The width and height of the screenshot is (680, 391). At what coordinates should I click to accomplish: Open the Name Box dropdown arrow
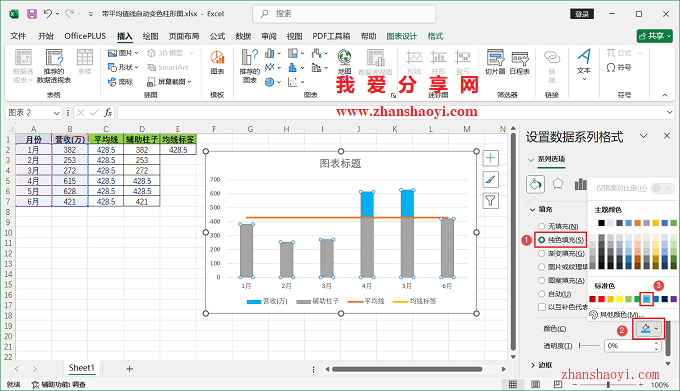(56, 113)
